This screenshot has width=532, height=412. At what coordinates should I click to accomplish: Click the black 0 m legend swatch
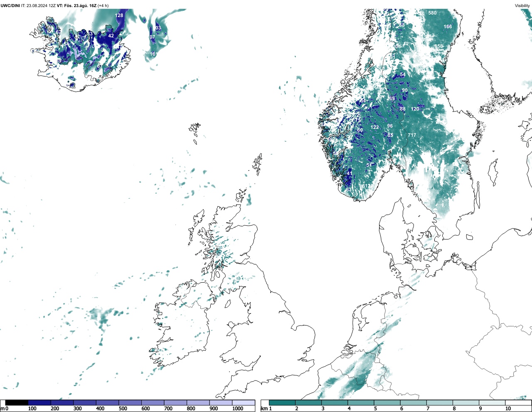click(17, 402)
